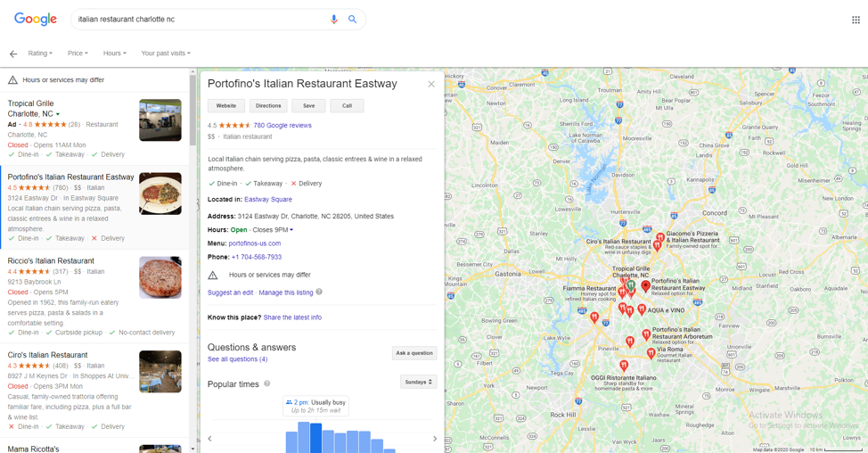Click the voice search microphone icon

pos(334,19)
